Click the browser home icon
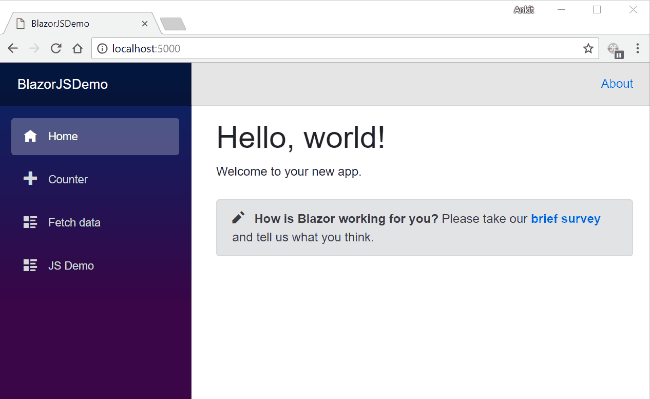The width and height of the screenshot is (650, 399). click(x=78, y=48)
